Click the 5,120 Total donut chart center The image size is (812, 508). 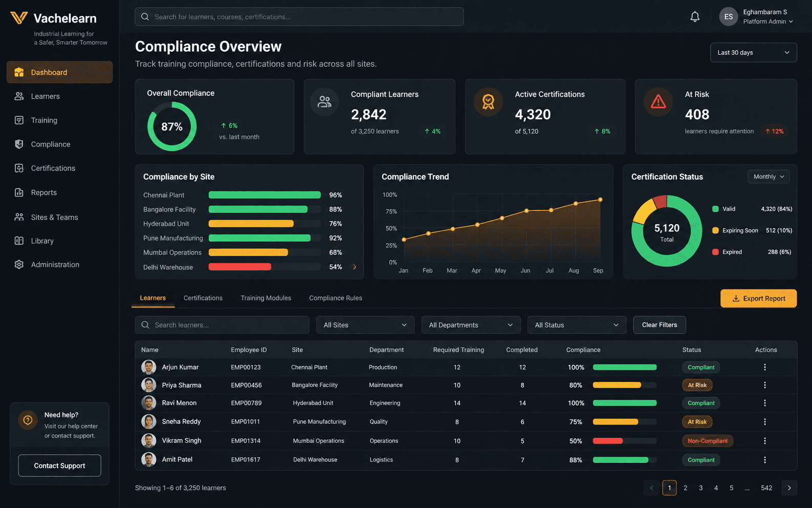point(667,232)
